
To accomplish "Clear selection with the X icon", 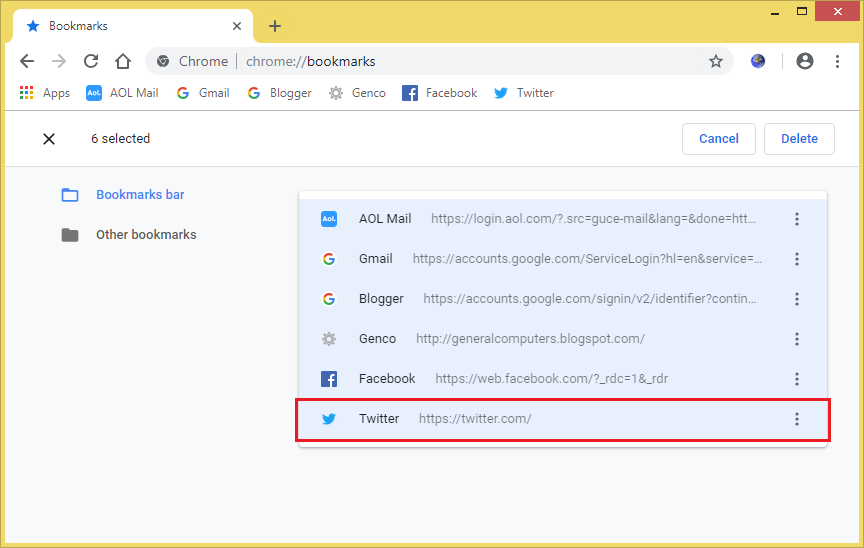I will [x=49, y=139].
